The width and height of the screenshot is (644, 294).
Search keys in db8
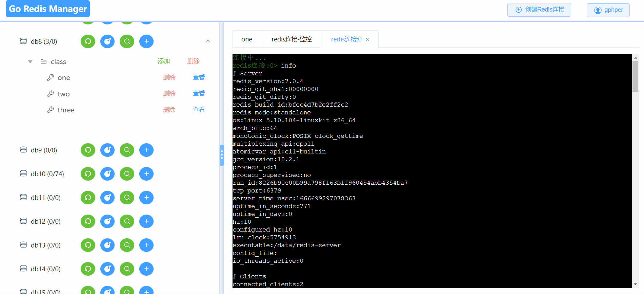point(127,41)
